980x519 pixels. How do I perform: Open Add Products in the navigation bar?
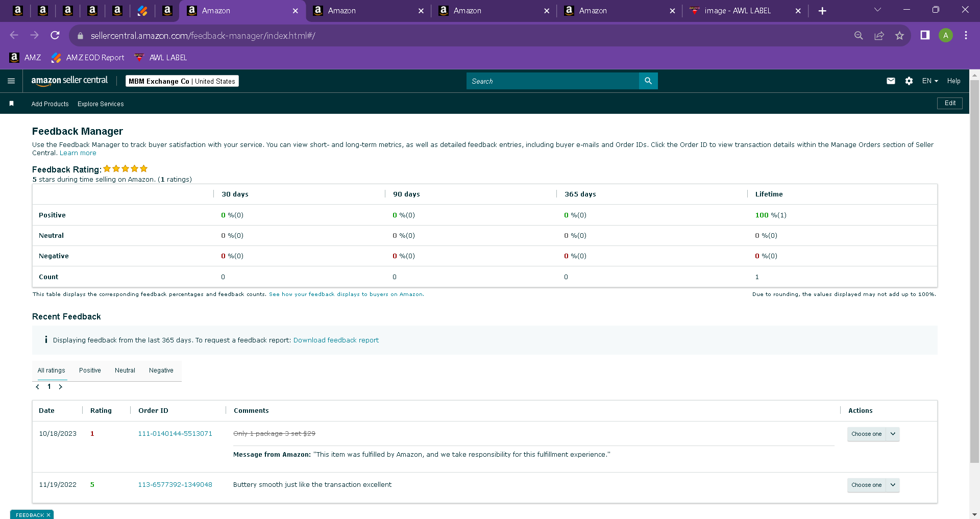coord(50,104)
